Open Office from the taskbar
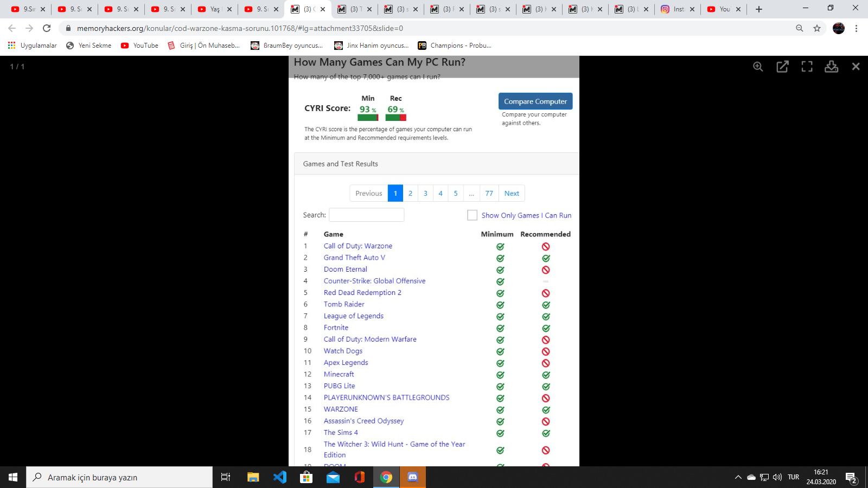The width and height of the screenshot is (868, 488). pyautogui.click(x=360, y=477)
